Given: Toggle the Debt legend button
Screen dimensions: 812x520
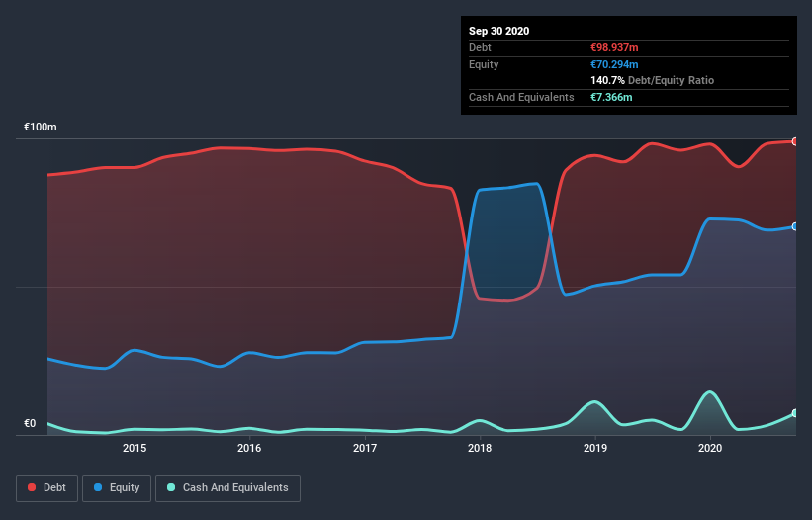Looking at the screenshot, I should click(47, 488).
